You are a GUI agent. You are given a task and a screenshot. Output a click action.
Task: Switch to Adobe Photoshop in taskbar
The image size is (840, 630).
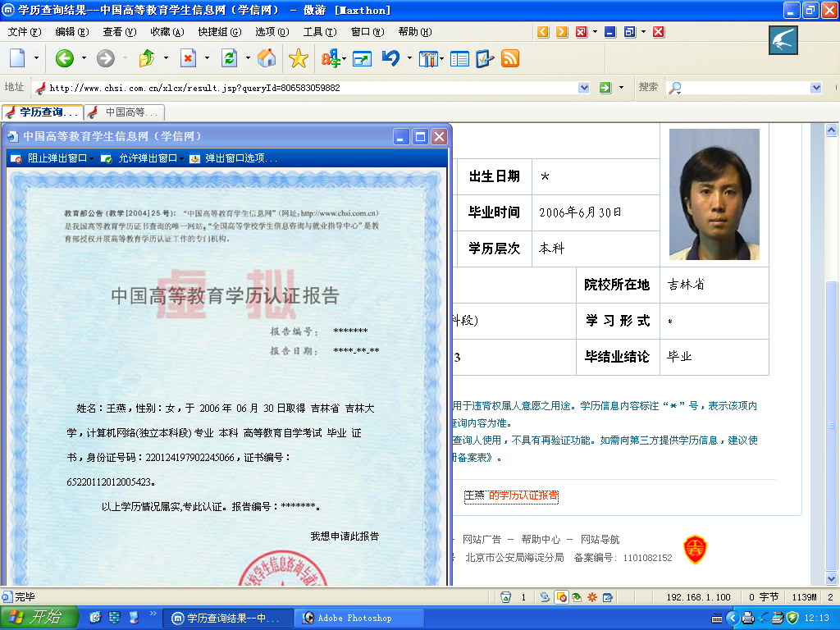tap(359, 619)
